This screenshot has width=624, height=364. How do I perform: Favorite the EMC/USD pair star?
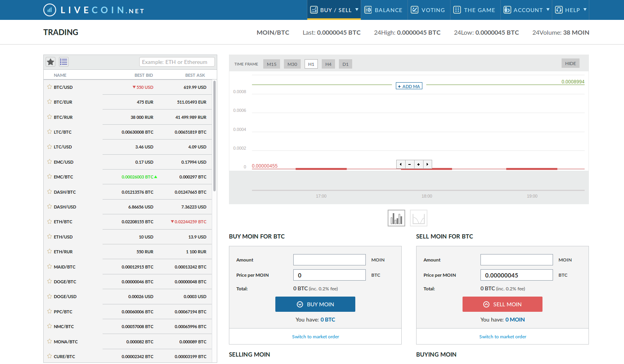point(50,162)
